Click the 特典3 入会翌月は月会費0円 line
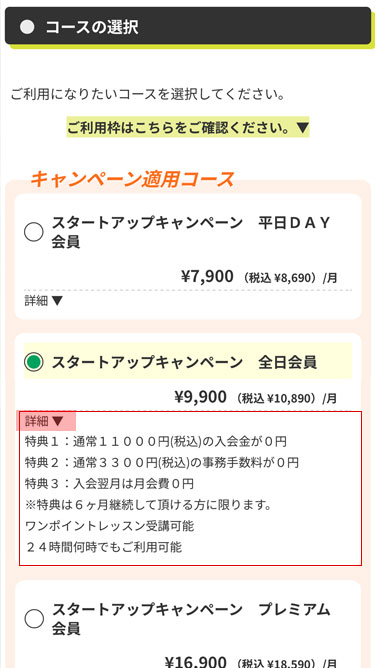 click(110, 484)
